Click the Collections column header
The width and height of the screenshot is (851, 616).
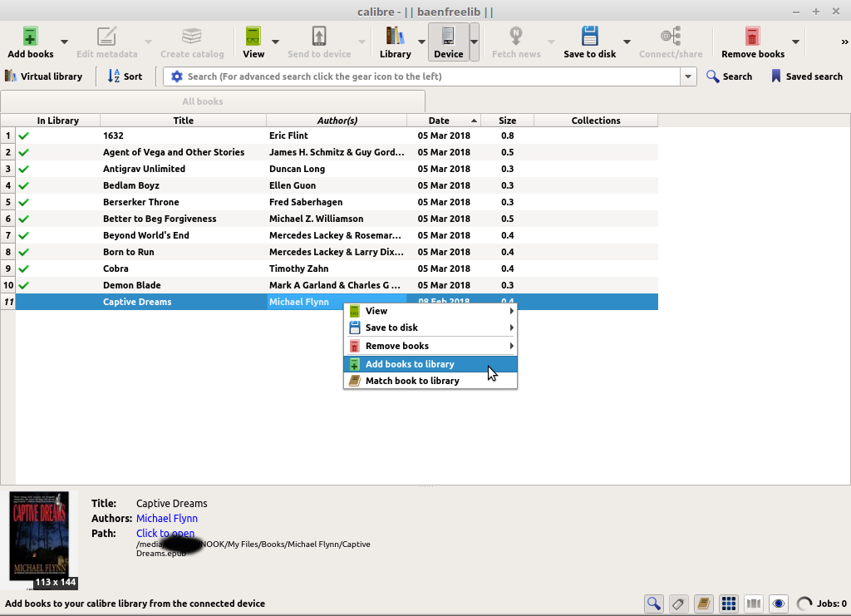tap(596, 121)
